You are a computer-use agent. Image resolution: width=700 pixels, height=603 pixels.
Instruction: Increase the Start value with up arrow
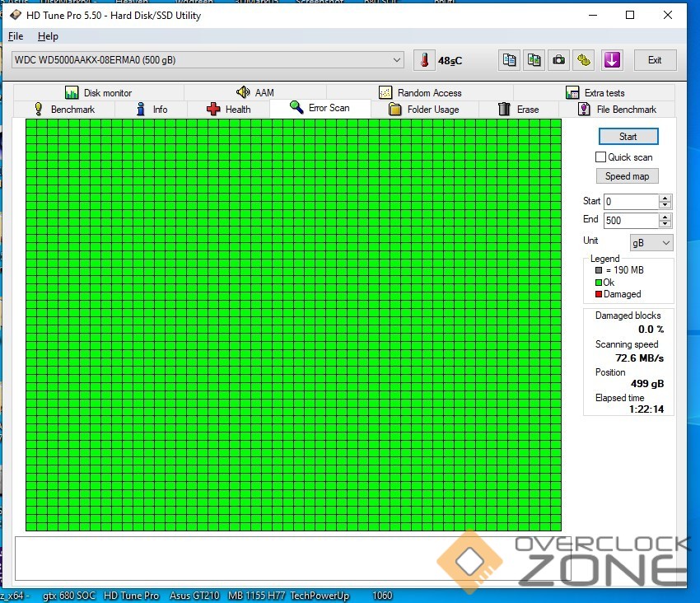click(x=665, y=198)
